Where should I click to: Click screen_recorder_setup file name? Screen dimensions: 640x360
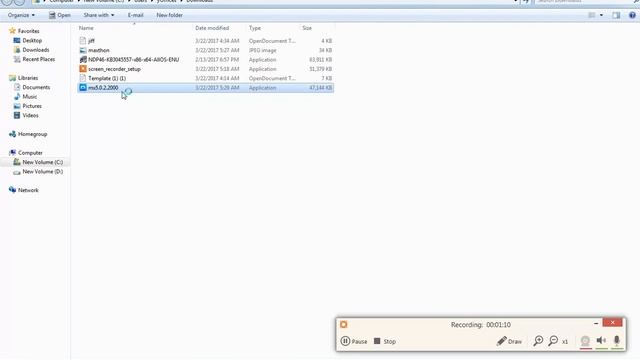pyautogui.click(x=114, y=69)
